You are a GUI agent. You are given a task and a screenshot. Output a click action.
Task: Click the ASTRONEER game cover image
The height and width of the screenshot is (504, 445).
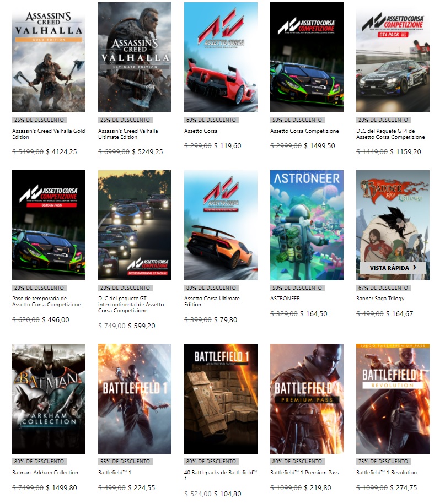pyautogui.click(x=307, y=225)
